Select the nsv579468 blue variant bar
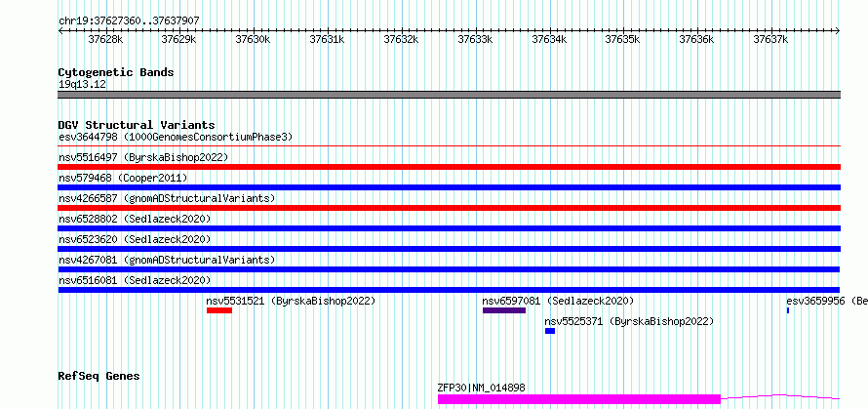Screen dimensions: 868x409 [449, 187]
